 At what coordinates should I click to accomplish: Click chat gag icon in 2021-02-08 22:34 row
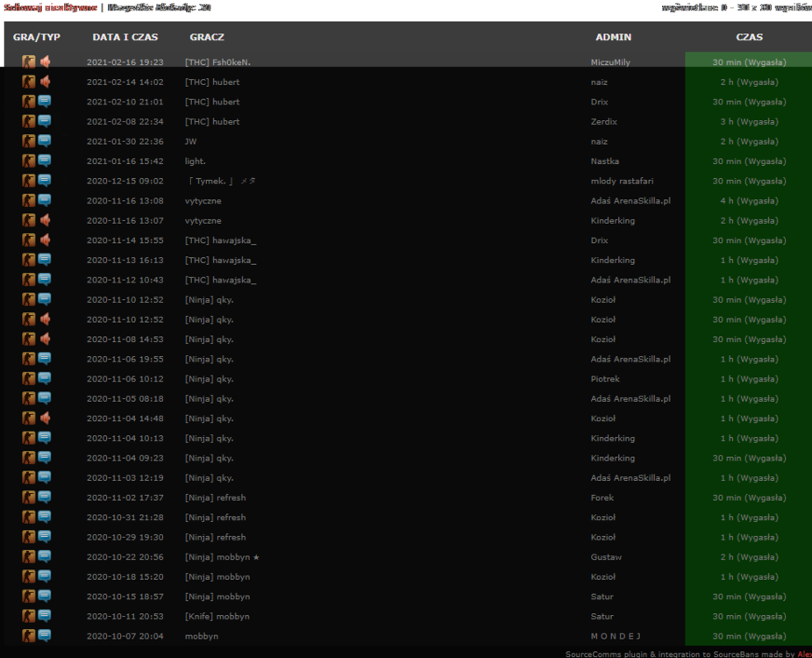click(45, 121)
